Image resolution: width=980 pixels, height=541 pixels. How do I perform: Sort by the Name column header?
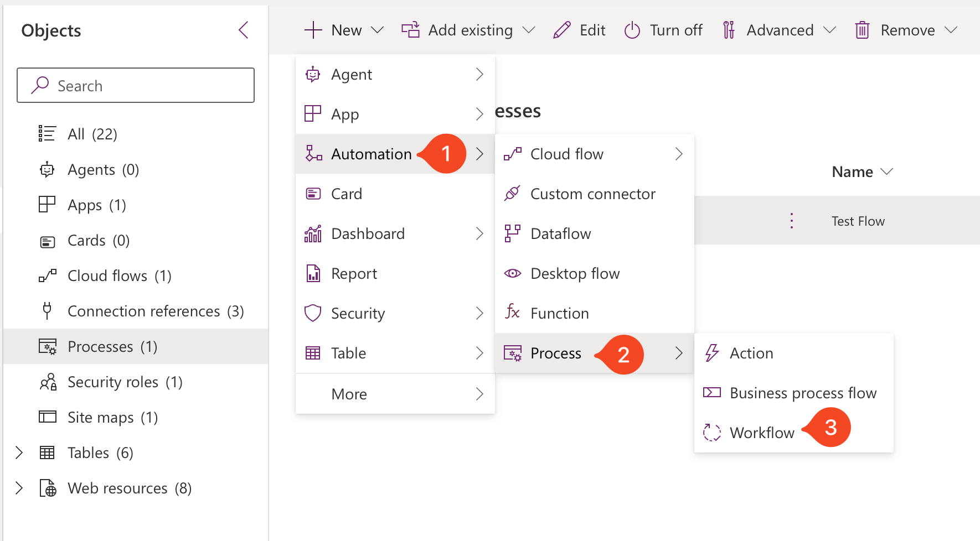(x=853, y=171)
